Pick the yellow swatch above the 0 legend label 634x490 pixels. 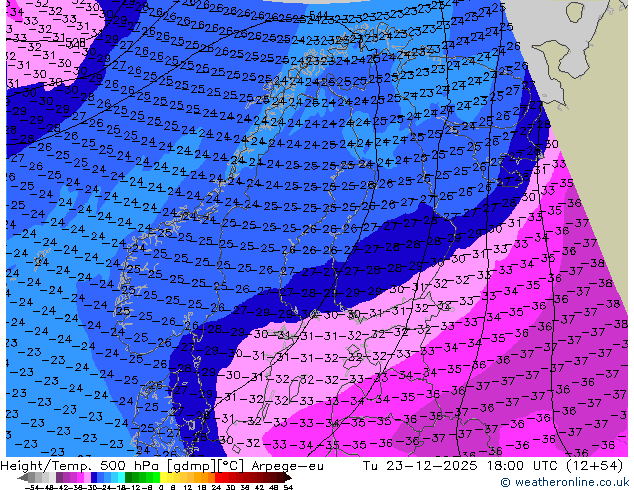tap(163, 478)
